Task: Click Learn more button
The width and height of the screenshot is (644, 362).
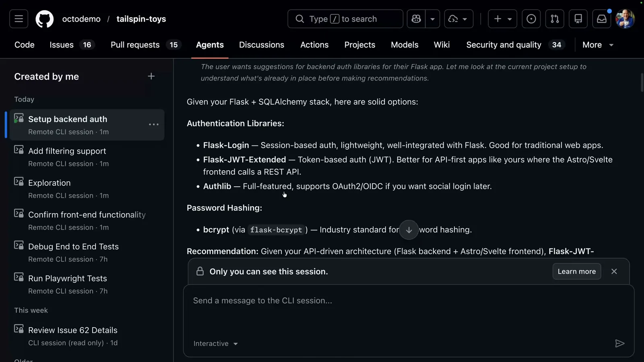Action: [577, 271]
